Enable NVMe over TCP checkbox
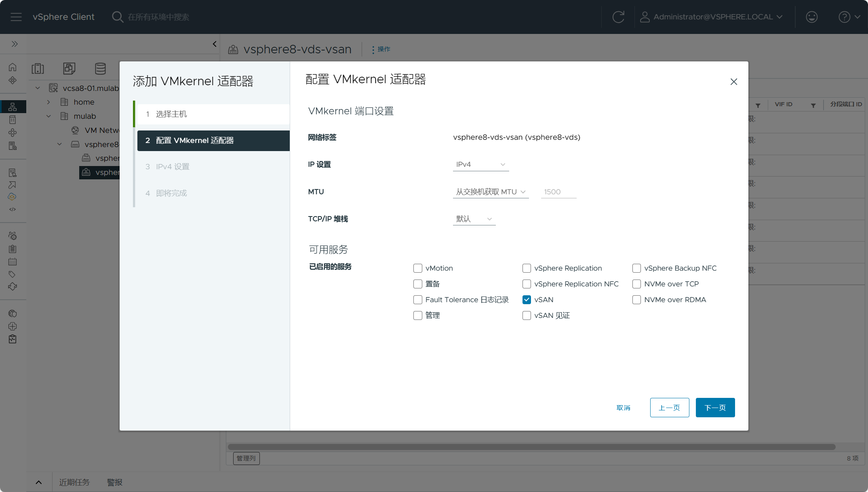 pyautogui.click(x=636, y=284)
